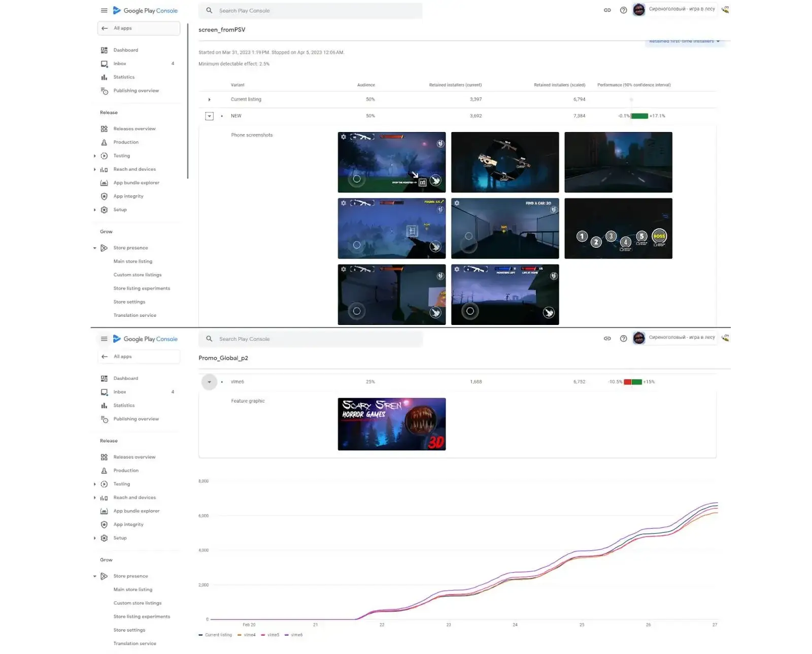Open Custom store listings in screen_fromPSV sidebar
This screenshot has height=654, width=812.
pyautogui.click(x=138, y=275)
